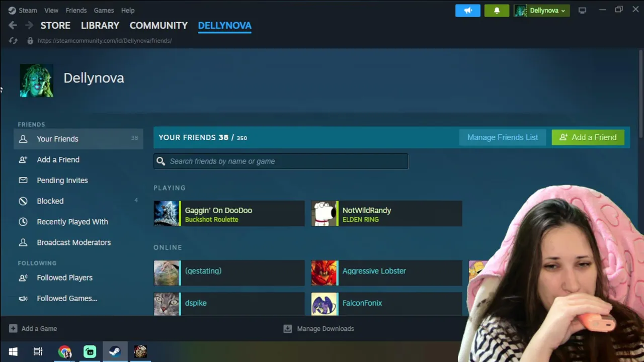Image resolution: width=644 pixels, height=362 pixels.
Task: Open the blue megaphone announcements button
Action: [468, 10]
